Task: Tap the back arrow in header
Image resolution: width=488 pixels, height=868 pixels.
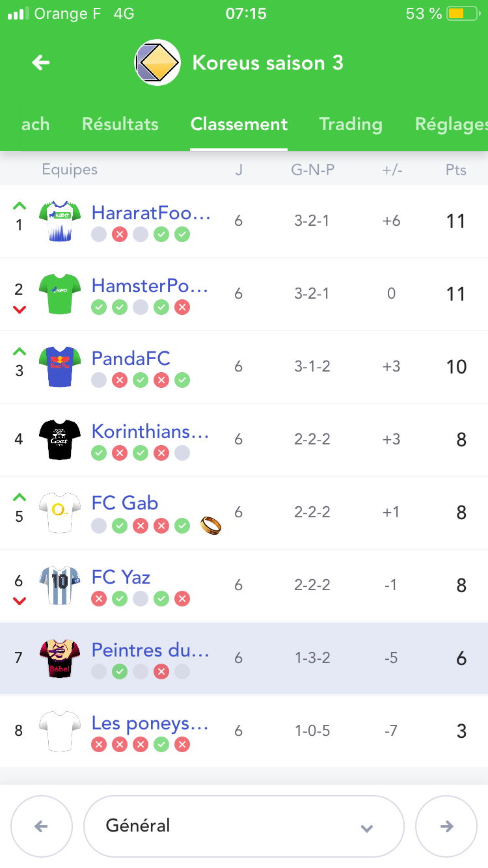Action: point(41,62)
